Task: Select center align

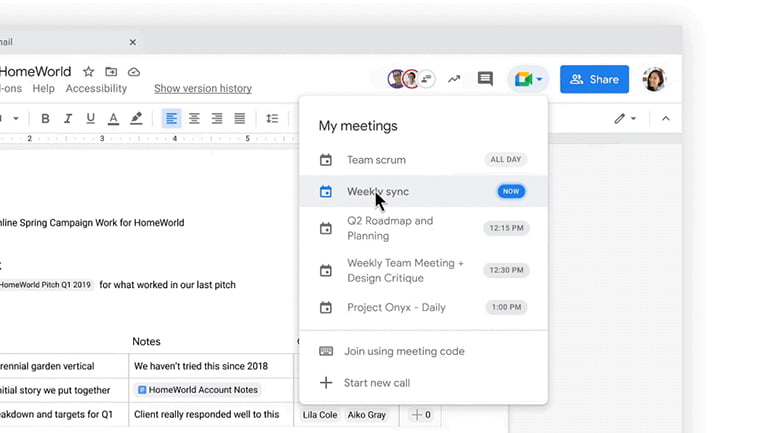Action: [x=194, y=118]
